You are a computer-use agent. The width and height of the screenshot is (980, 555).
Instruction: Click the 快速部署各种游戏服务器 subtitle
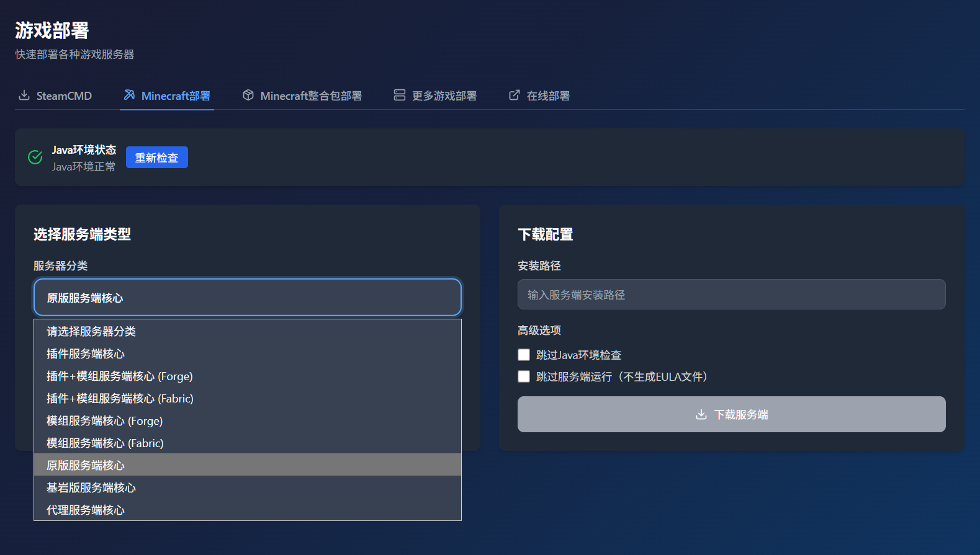coord(75,55)
